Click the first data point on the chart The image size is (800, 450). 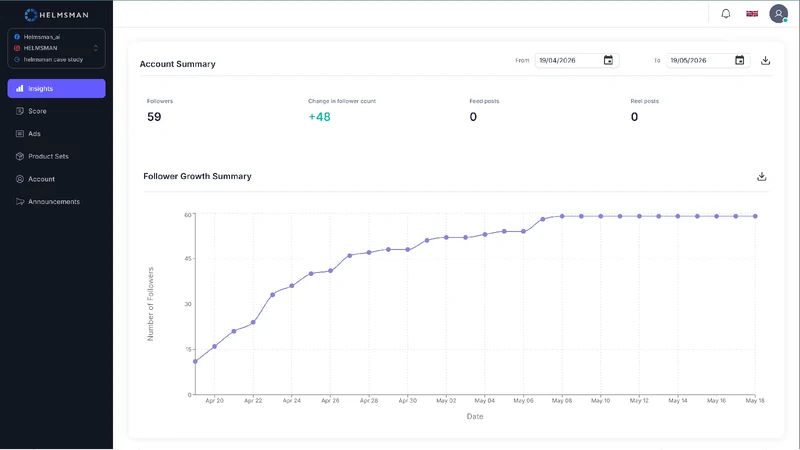coord(195,361)
